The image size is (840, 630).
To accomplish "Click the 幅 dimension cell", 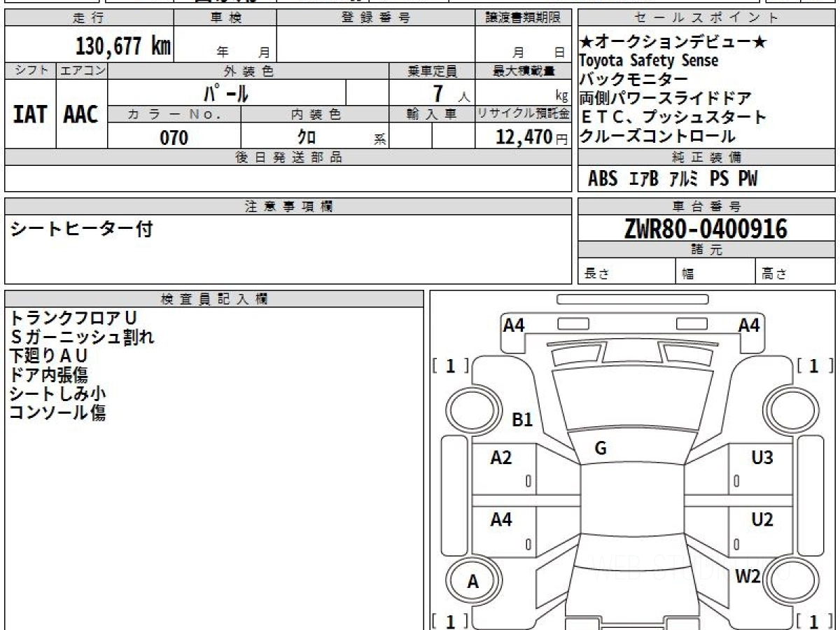I will point(715,272).
